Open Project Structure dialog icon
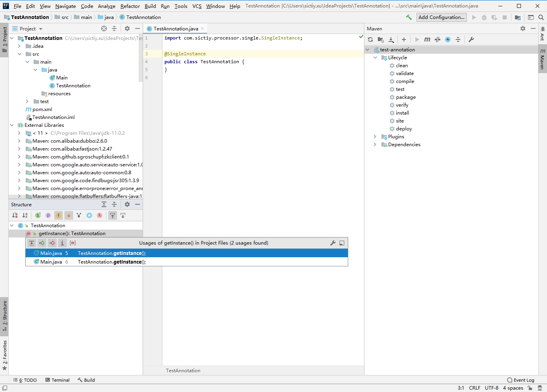547x392 pixels. click(518, 17)
